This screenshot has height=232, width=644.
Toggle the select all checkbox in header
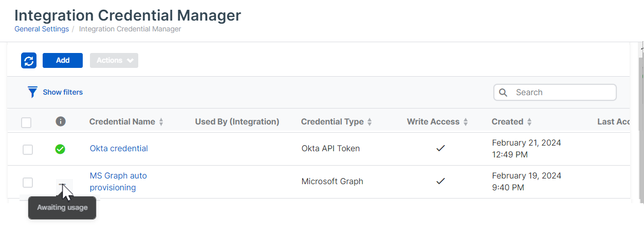point(26,122)
